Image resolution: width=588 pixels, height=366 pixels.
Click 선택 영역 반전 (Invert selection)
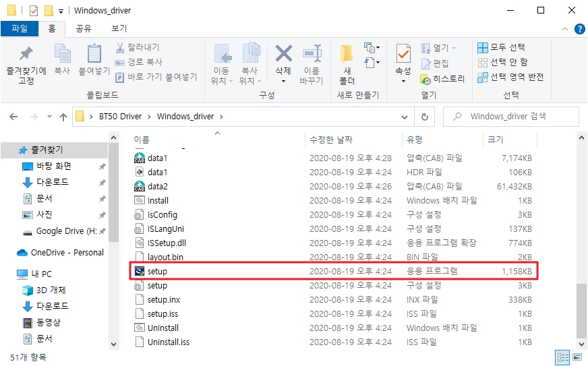pos(510,77)
